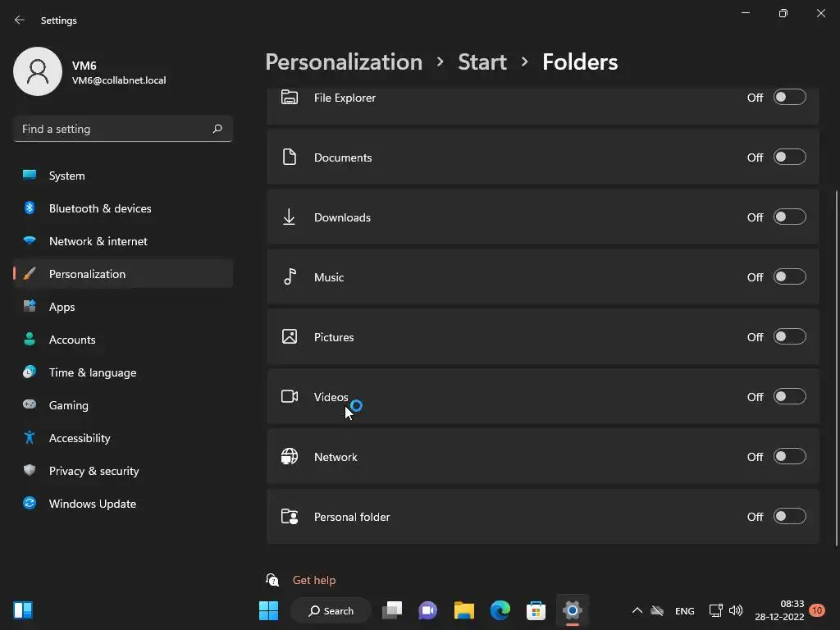Show hidden icons tray chevron
Viewport: 840px width, 630px height.
tap(637, 610)
